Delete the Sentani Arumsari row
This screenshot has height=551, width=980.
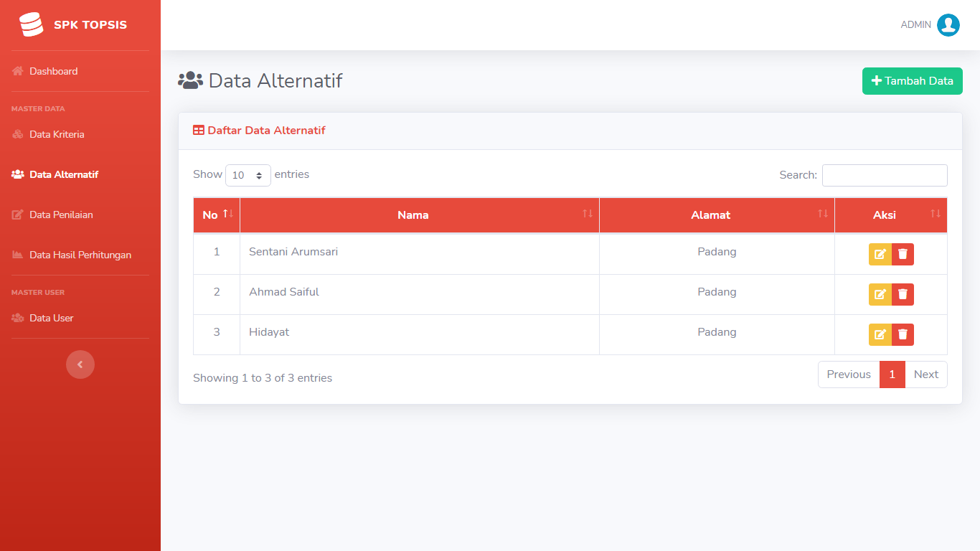pos(903,254)
